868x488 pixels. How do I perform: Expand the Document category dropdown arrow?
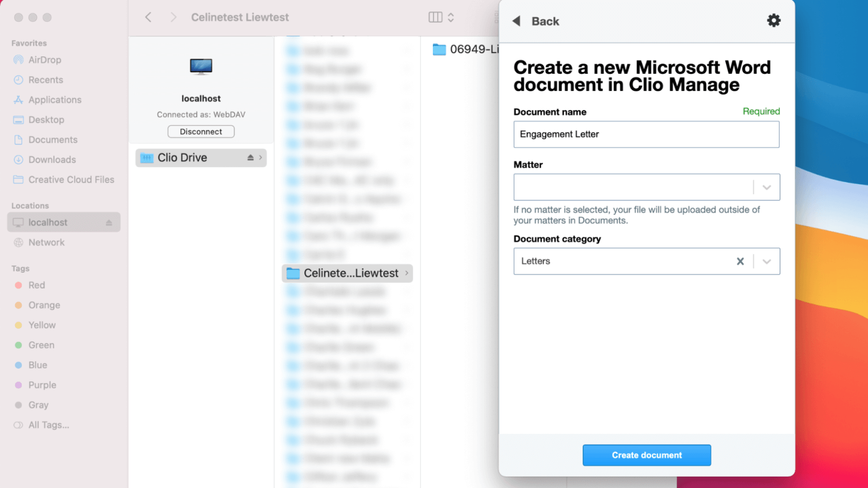pos(767,261)
